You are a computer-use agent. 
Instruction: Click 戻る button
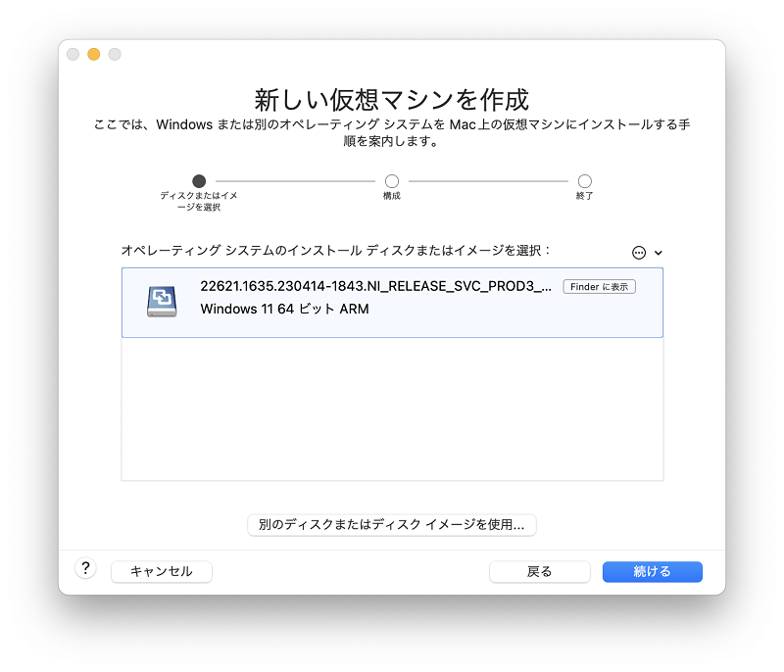click(x=540, y=571)
